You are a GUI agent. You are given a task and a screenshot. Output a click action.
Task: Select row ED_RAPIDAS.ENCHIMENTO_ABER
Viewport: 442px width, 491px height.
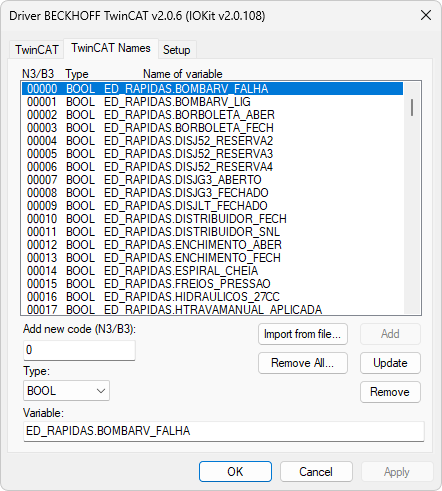pos(212,245)
